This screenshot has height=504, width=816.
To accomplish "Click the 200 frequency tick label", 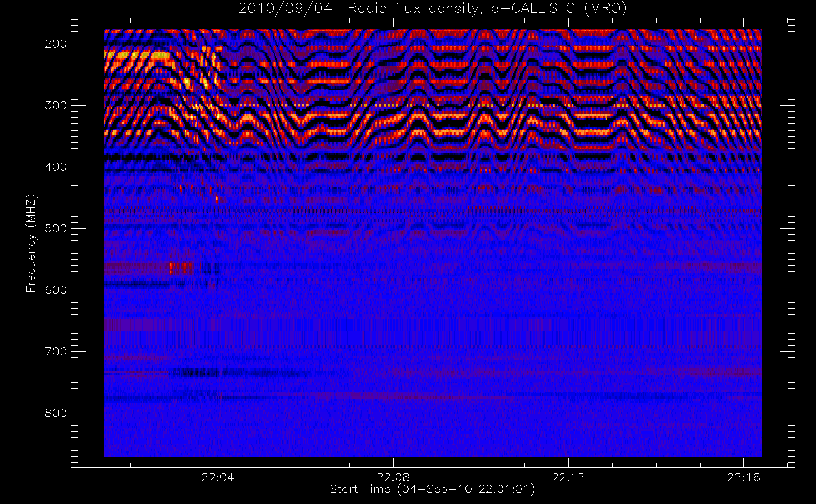I will pyautogui.click(x=56, y=44).
